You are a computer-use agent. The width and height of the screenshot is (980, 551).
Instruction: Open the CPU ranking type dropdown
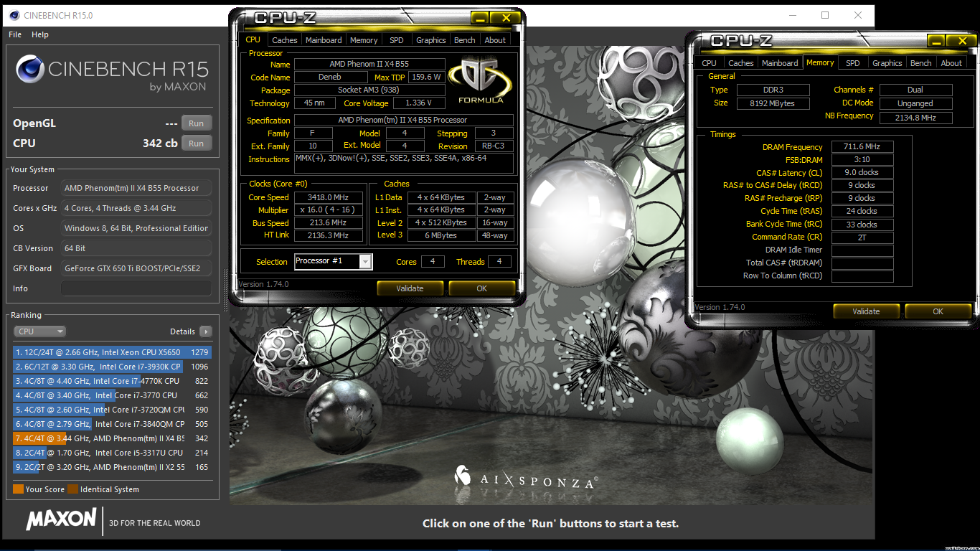pyautogui.click(x=39, y=331)
